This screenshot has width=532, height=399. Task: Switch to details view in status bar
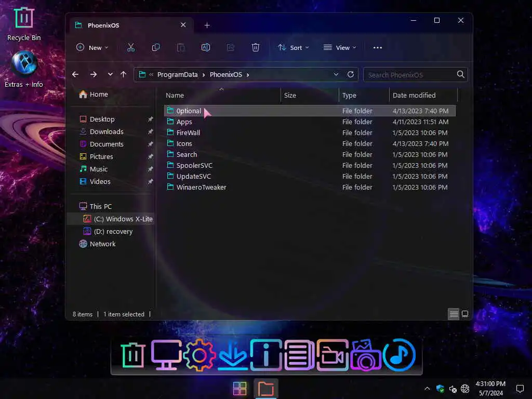[x=454, y=314]
